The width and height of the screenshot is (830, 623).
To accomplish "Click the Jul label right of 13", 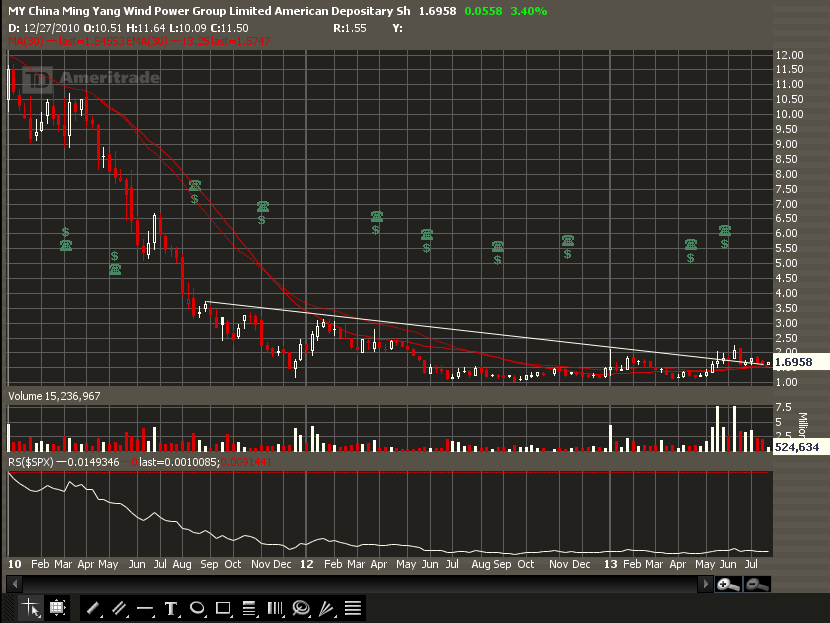I will click(x=751, y=564).
